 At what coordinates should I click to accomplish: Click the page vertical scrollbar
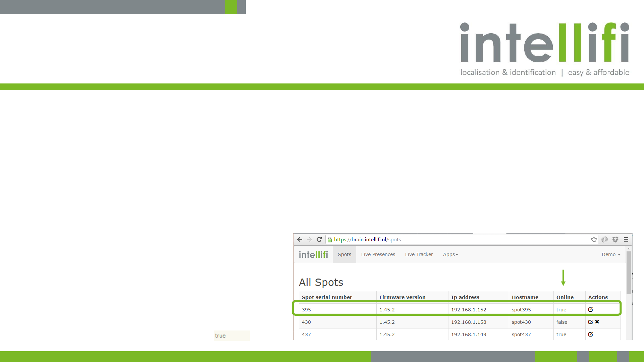point(629,273)
